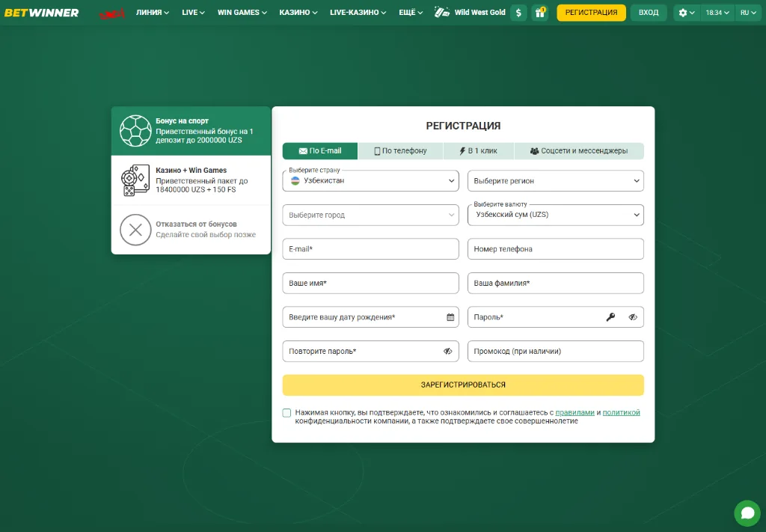Show password in the Пароль field
The height and width of the screenshot is (532, 766).
point(633,317)
